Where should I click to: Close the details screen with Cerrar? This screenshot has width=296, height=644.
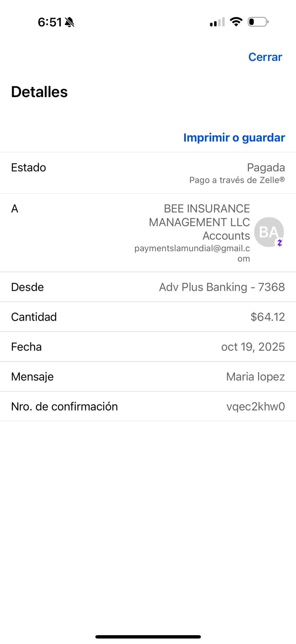pyautogui.click(x=265, y=57)
